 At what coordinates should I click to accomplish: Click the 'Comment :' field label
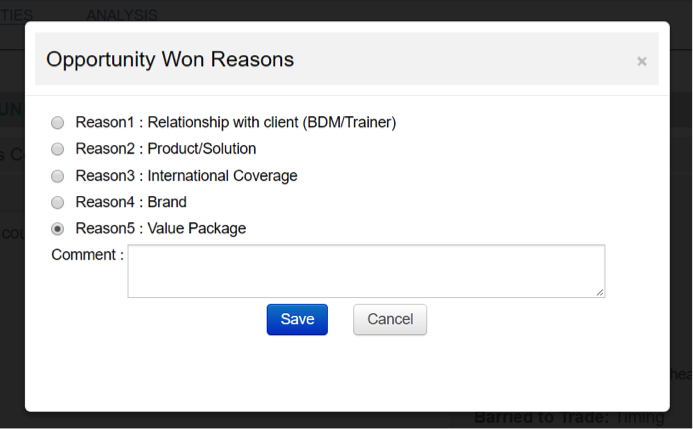87,255
